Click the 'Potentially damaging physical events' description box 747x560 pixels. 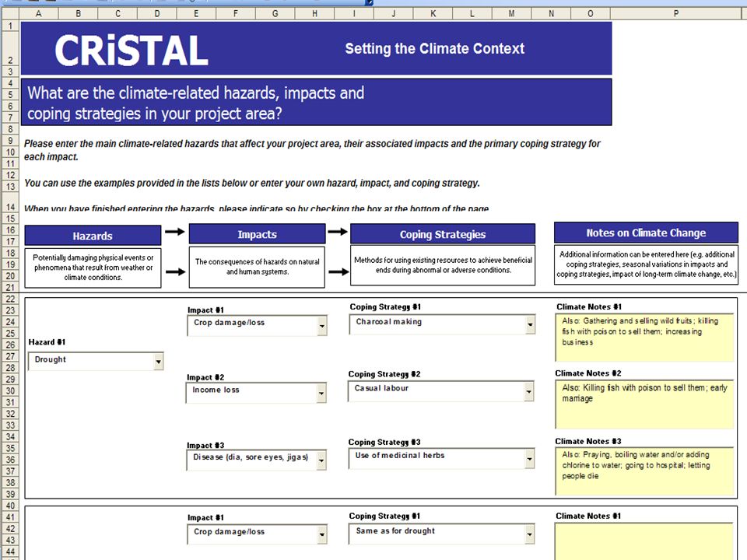click(x=93, y=268)
